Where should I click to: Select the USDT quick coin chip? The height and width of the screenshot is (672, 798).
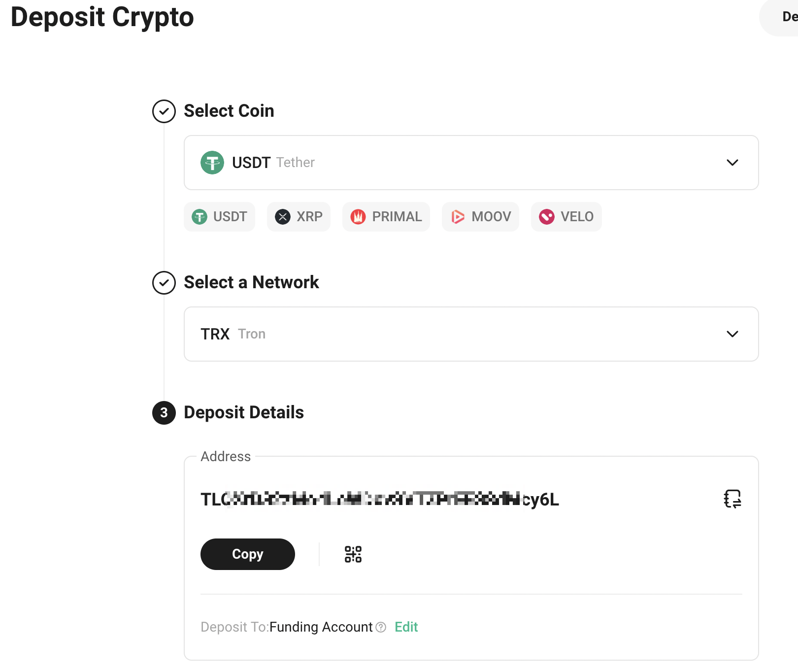[x=219, y=217]
